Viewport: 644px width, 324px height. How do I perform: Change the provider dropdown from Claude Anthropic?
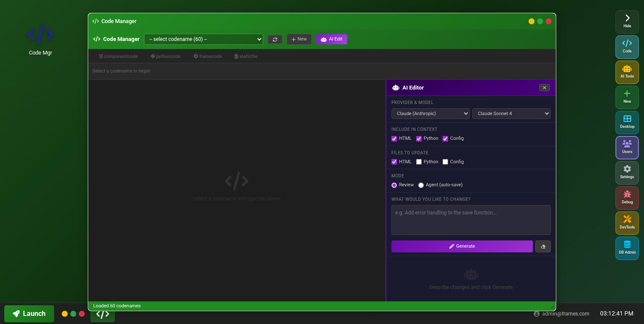tap(430, 113)
